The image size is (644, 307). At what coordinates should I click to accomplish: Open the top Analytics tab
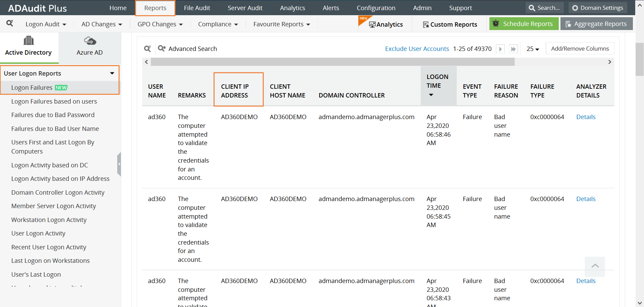[292, 8]
